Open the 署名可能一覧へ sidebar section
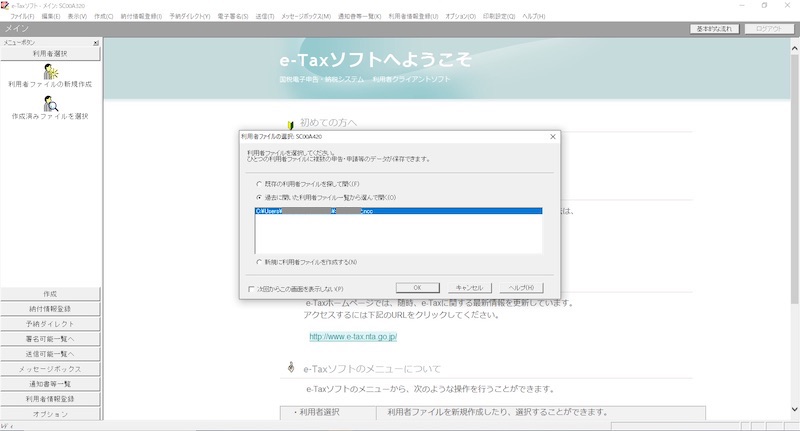 (50, 339)
